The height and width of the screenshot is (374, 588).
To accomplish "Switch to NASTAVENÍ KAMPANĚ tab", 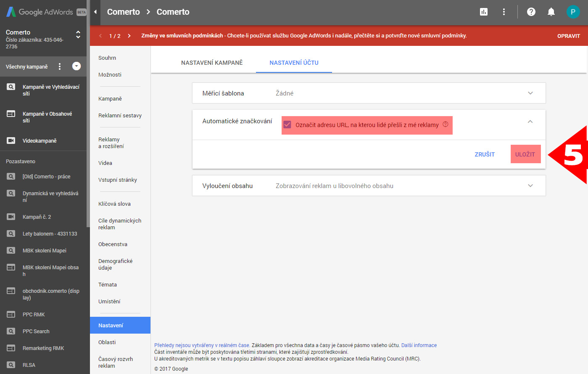I will [212, 63].
